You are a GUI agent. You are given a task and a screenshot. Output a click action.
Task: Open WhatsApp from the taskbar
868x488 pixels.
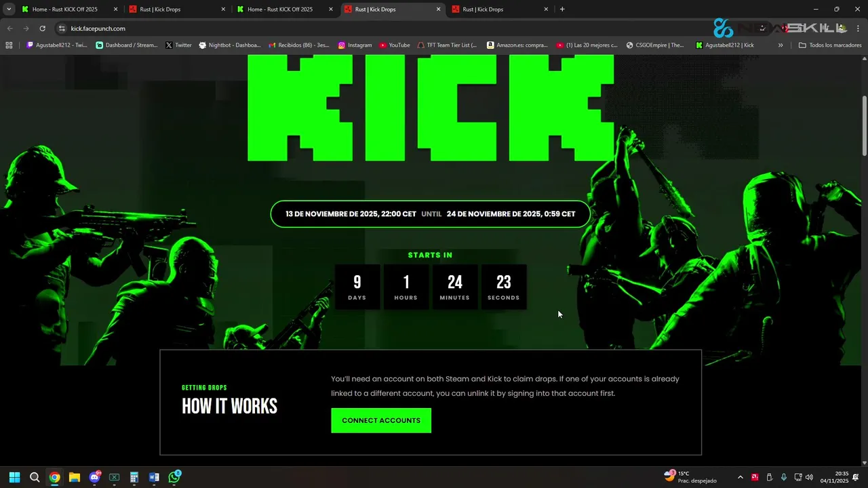click(x=174, y=477)
